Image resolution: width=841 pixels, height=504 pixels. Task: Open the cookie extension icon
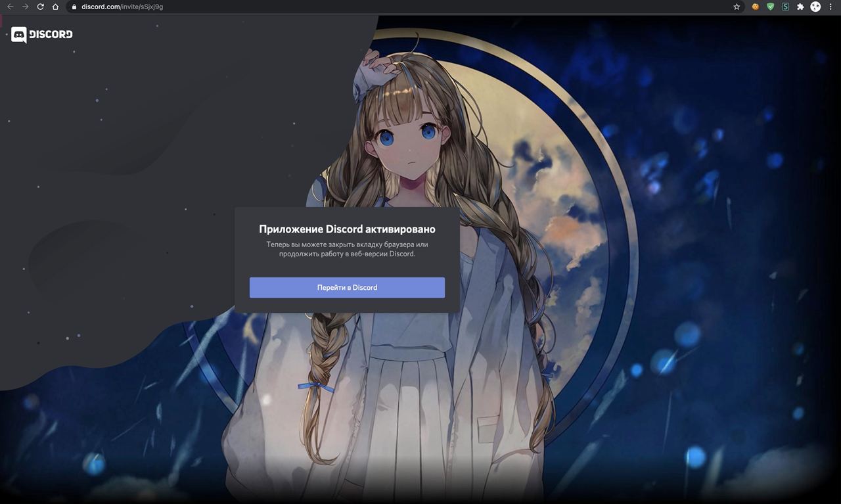[756, 7]
